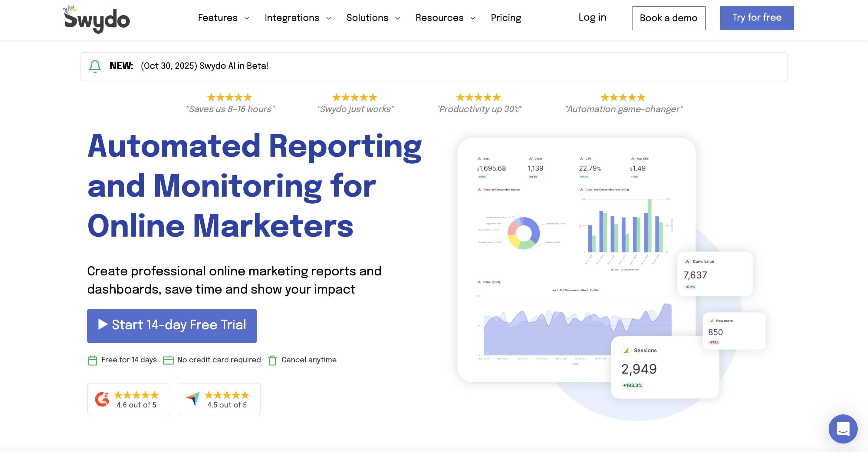Expand the Solutions dropdown chevron
868x452 pixels.
click(398, 18)
